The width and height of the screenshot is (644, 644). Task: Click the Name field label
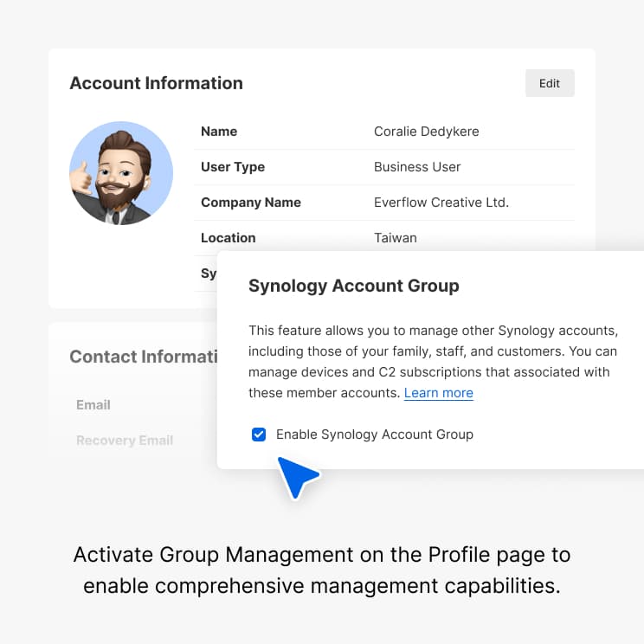(x=219, y=132)
